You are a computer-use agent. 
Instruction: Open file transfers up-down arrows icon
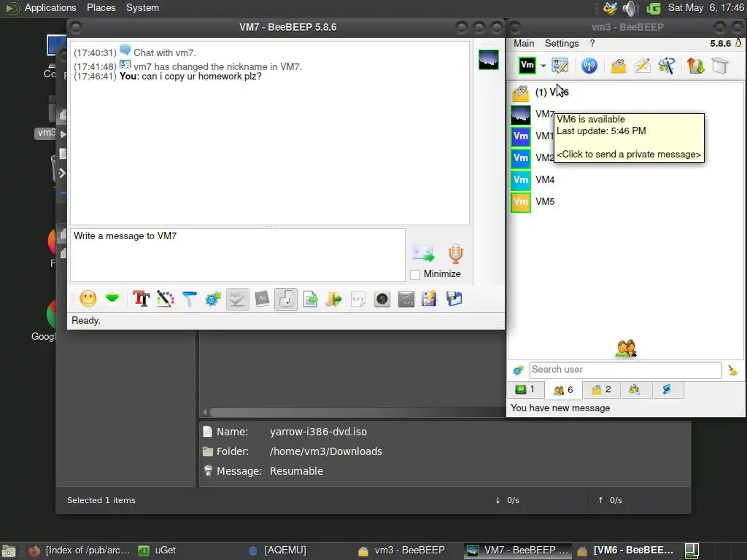[x=695, y=66]
